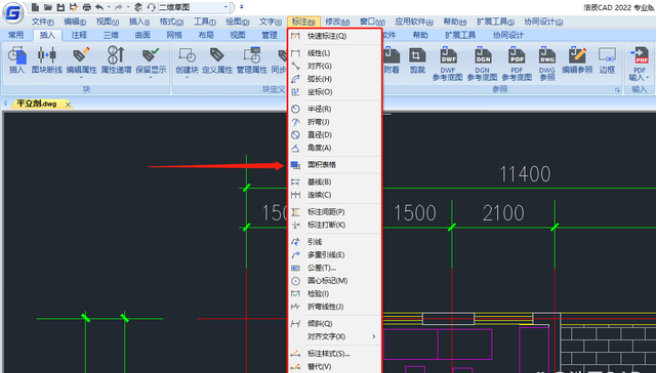Screen dimensions: 657x373
Task: Click the save icon in quick access toolbar
Action: pos(61,7)
